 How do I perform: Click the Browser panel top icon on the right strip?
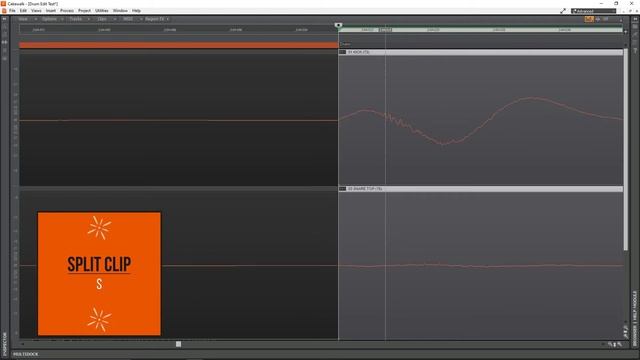pos(635,27)
